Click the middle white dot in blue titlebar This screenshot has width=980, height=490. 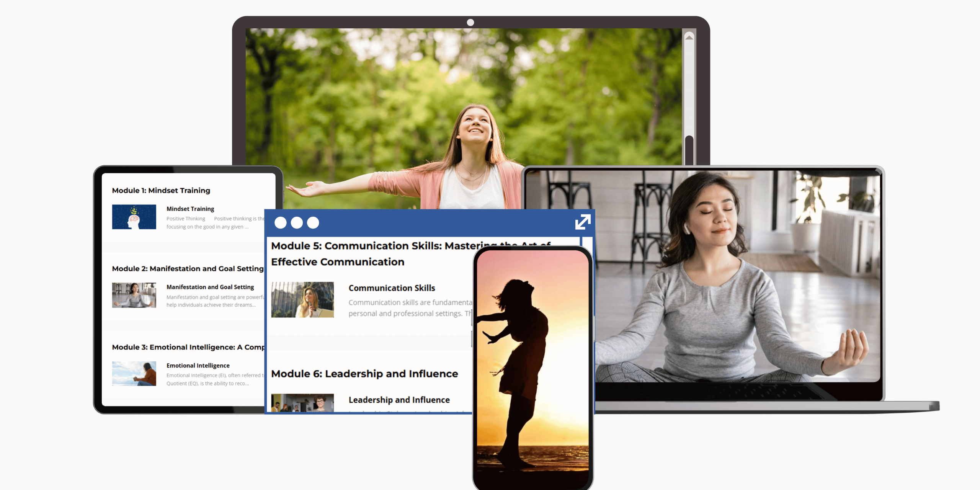point(297,223)
